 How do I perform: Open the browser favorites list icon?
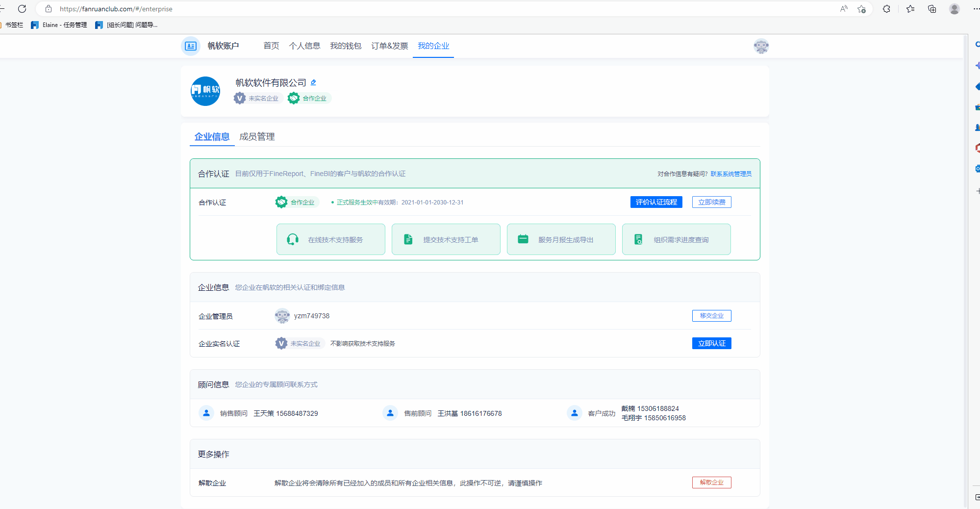click(910, 9)
